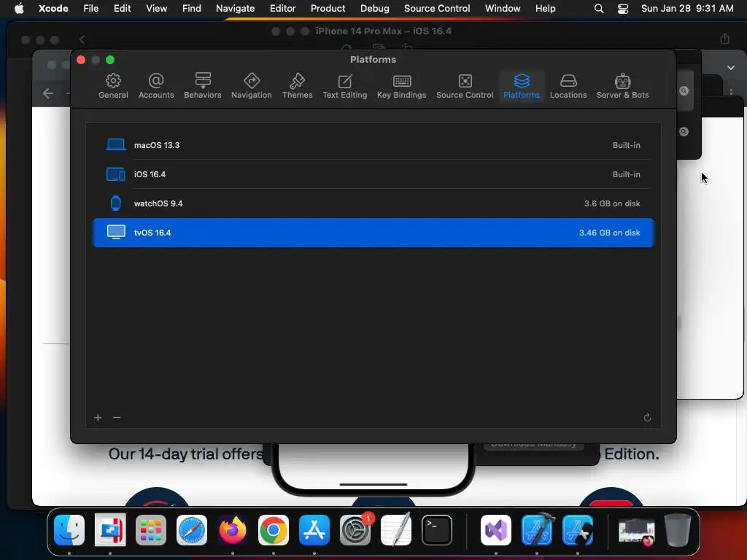
Task: Open Safari from the Dock
Action: [192, 530]
